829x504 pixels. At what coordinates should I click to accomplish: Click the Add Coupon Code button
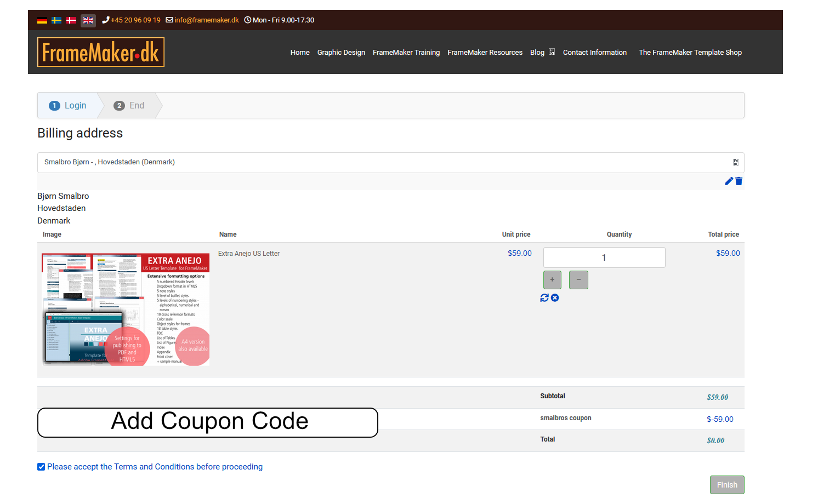(x=208, y=422)
